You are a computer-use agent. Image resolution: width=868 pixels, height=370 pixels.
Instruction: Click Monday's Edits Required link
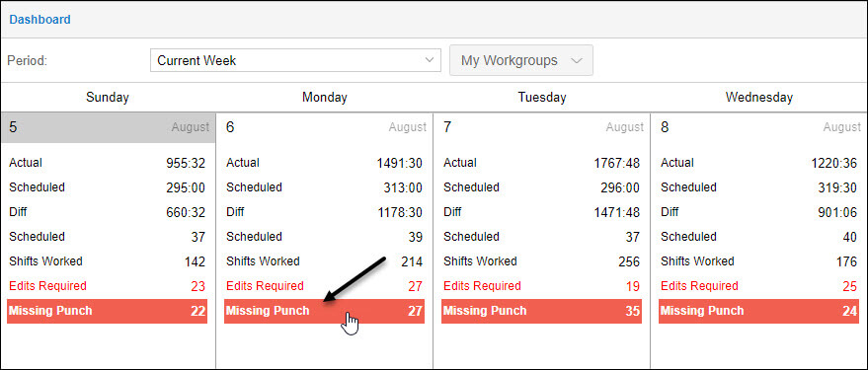pos(265,286)
